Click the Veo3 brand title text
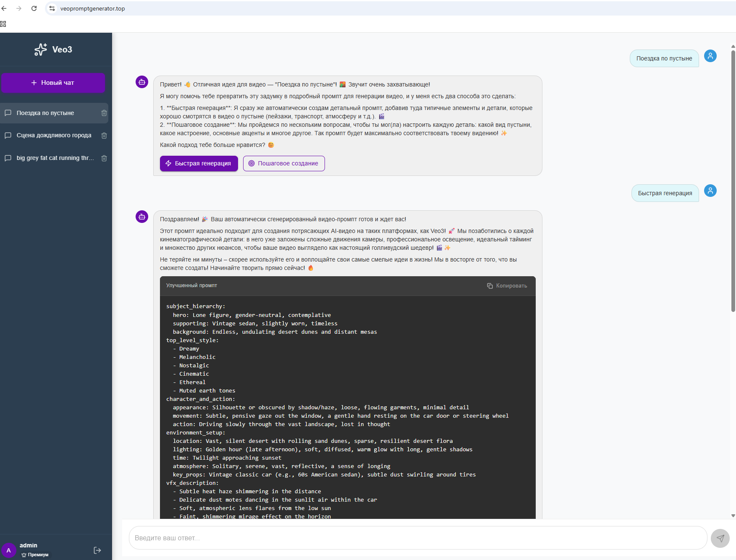Image resolution: width=736 pixels, height=560 pixels. click(x=62, y=50)
